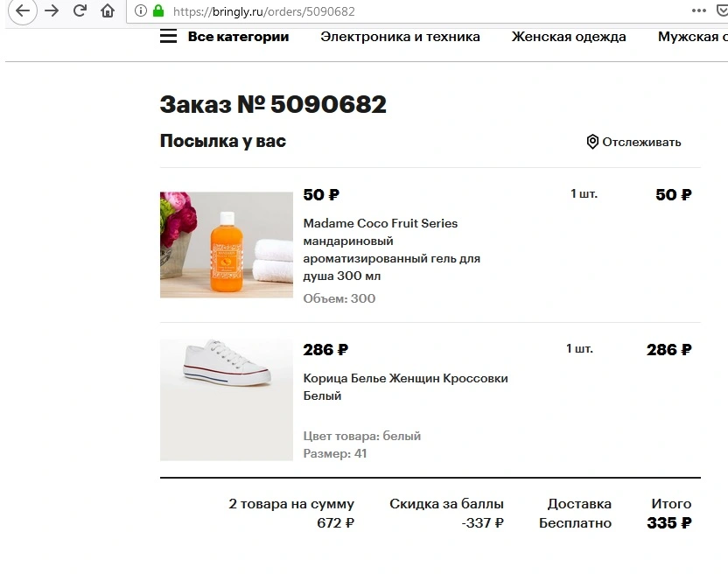Open the page actions three-dots menu
Screen dimensions: 728x581
(699, 10)
